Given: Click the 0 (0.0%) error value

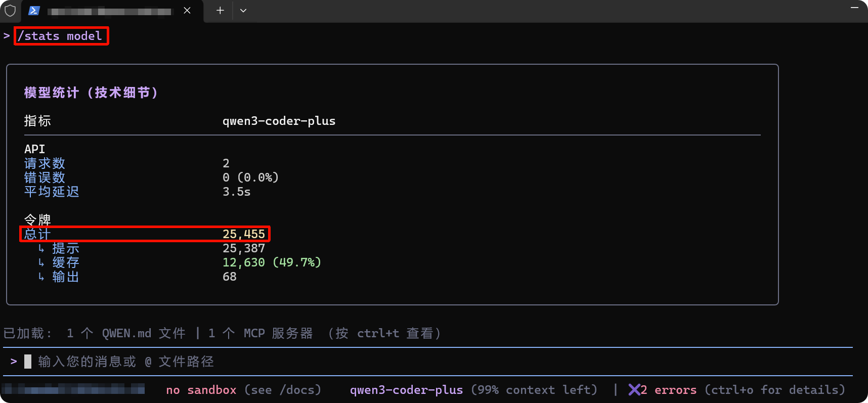Looking at the screenshot, I should pyautogui.click(x=250, y=177).
